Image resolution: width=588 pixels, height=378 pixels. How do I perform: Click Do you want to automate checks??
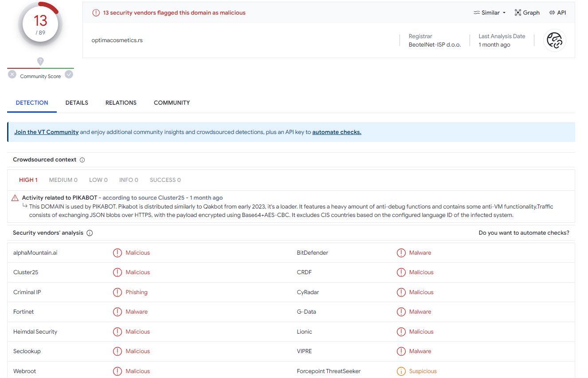coord(524,233)
